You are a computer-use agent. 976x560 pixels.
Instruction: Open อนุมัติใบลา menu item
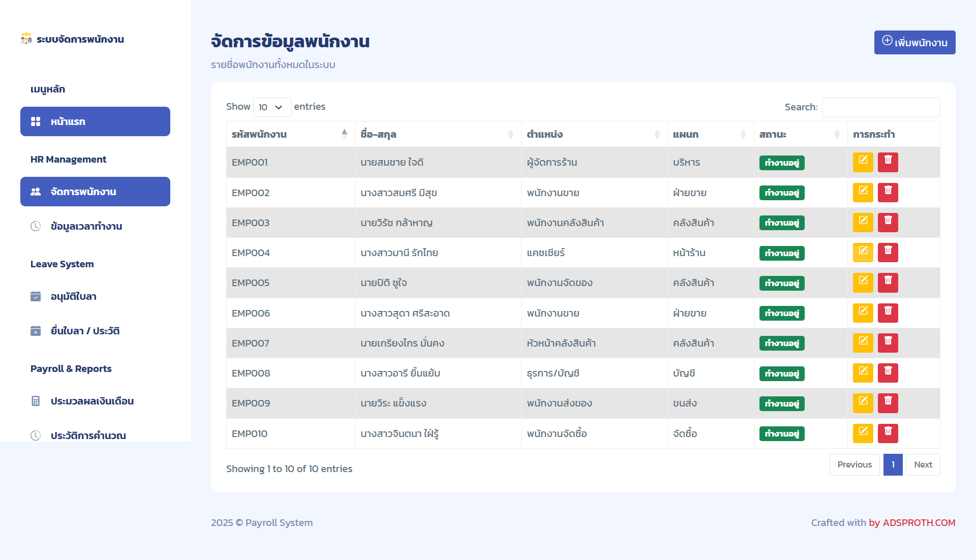point(95,296)
